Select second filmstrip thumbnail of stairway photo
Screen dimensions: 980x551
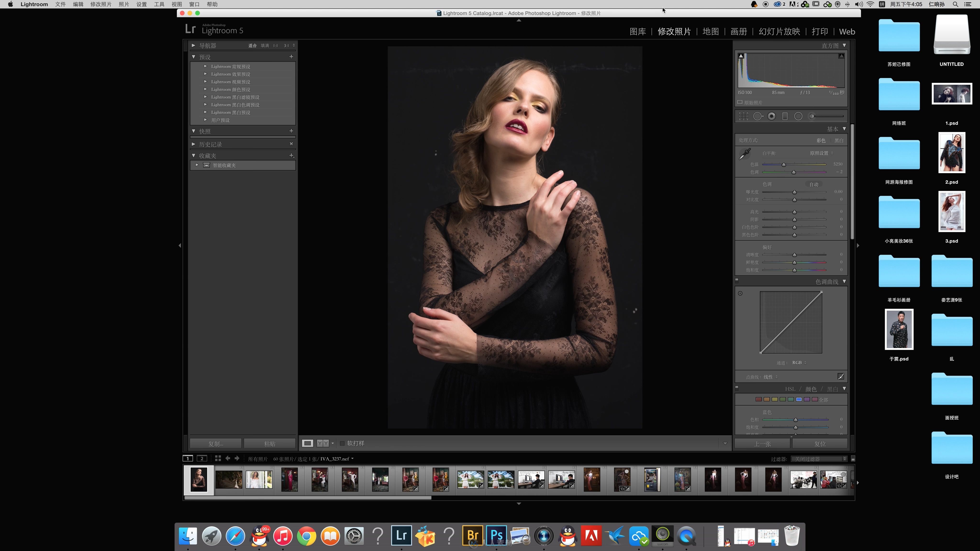(229, 479)
